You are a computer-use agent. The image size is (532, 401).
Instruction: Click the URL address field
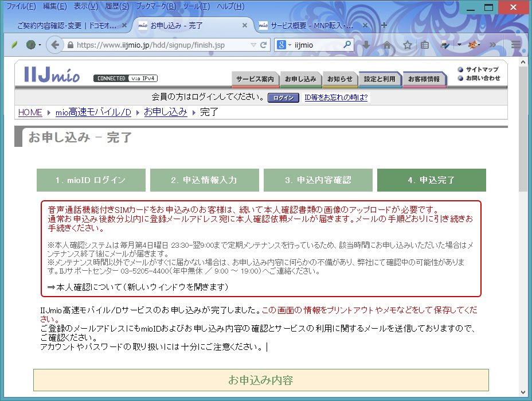pos(163,45)
